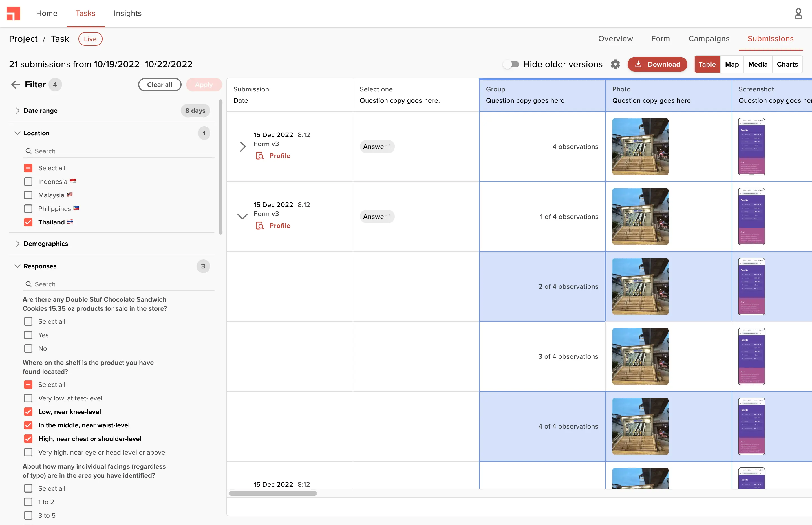Viewport: 812px width, 525px height.
Task: Click the search icon in Responses filter
Action: 29,284
